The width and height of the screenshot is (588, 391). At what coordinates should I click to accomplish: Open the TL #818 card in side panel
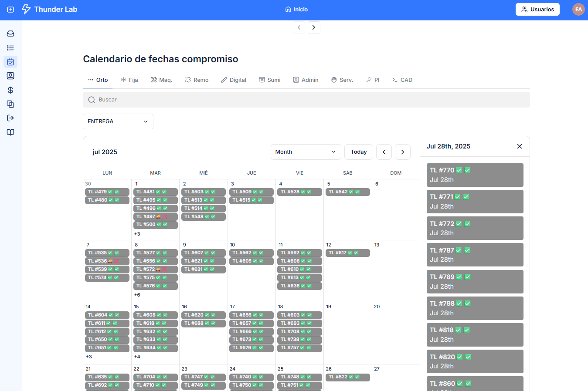click(475, 335)
